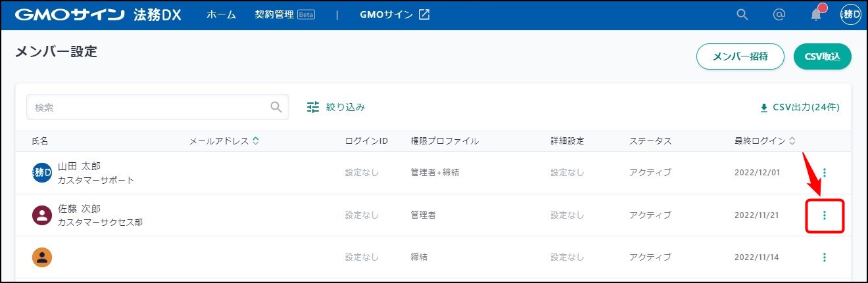Screen dimensions: 868x283
Task: Go to ホーム in top navigation
Action: (221, 15)
